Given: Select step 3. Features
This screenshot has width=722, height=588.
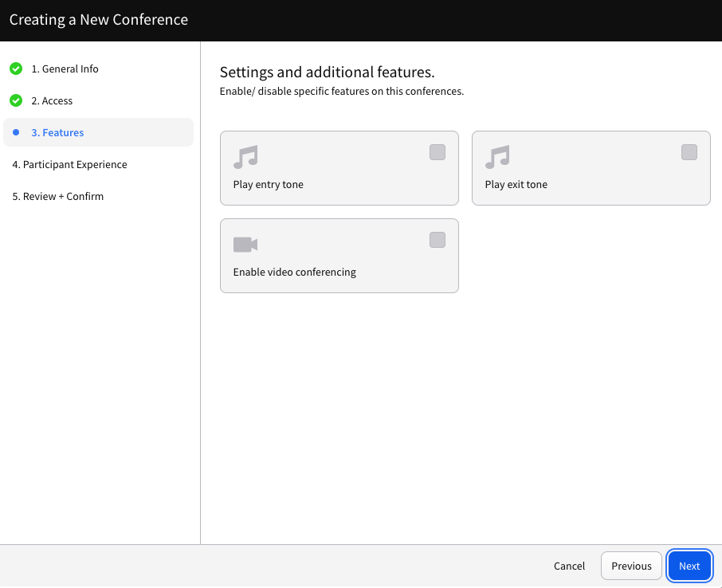Looking at the screenshot, I should click(x=98, y=132).
